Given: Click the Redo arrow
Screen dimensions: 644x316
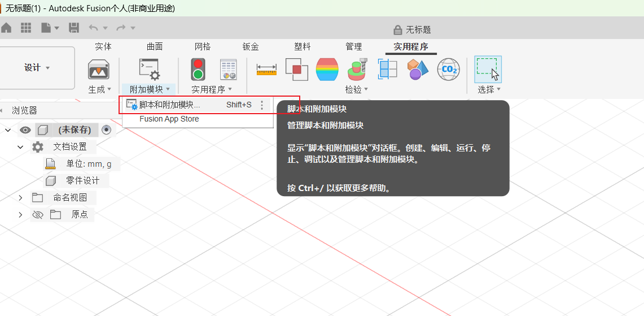Looking at the screenshot, I should 121,28.
